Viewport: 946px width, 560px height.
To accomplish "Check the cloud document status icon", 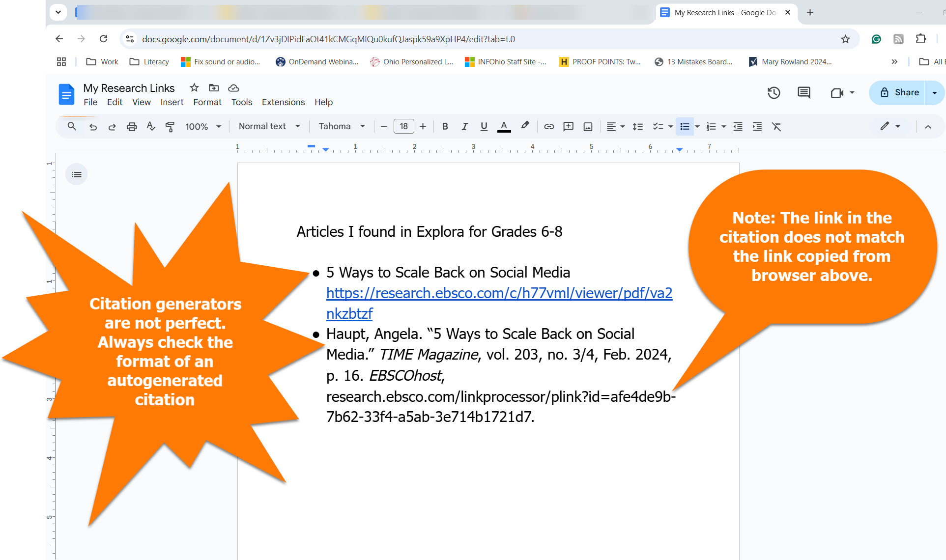I will [233, 88].
